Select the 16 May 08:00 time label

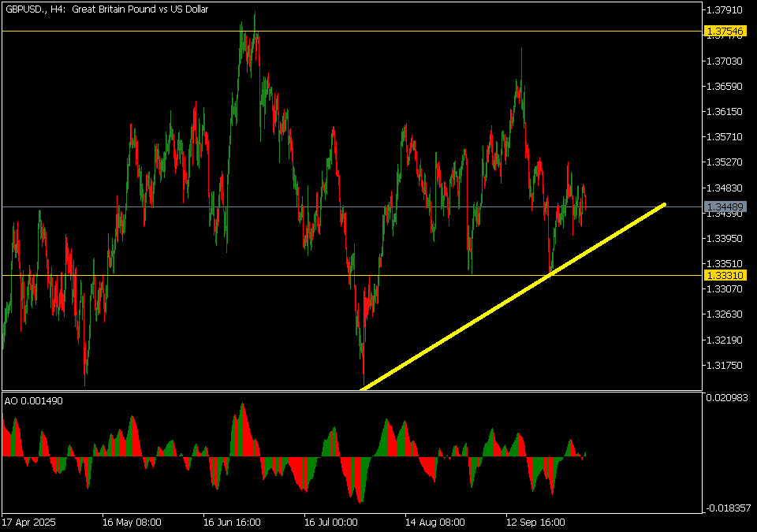click(x=132, y=522)
